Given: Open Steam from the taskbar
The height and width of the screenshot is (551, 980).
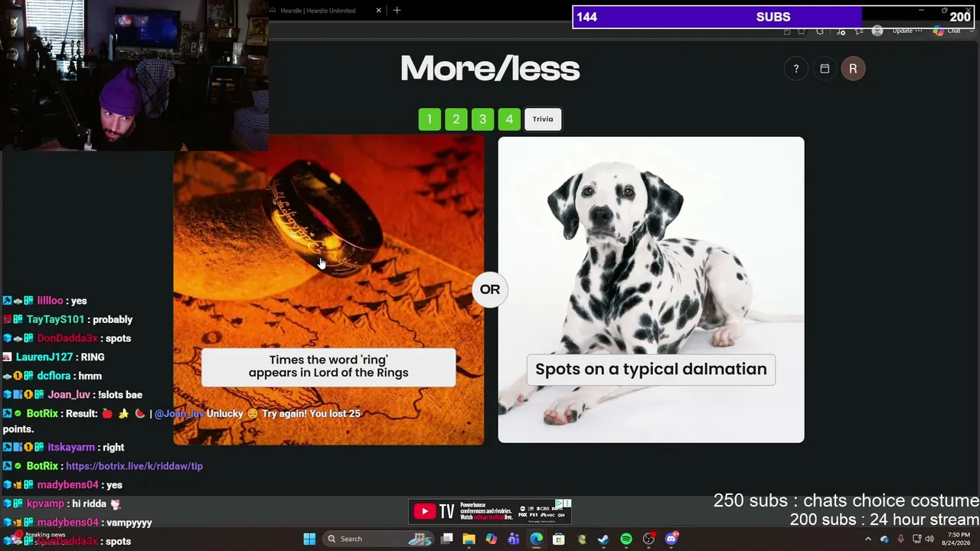Looking at the screenshot, I should tap(604, 539).
